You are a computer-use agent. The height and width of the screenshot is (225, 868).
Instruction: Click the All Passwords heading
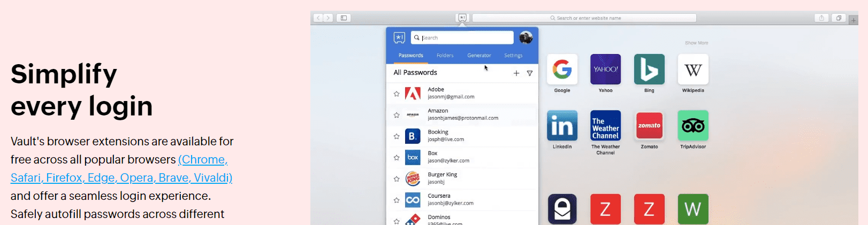415,73
